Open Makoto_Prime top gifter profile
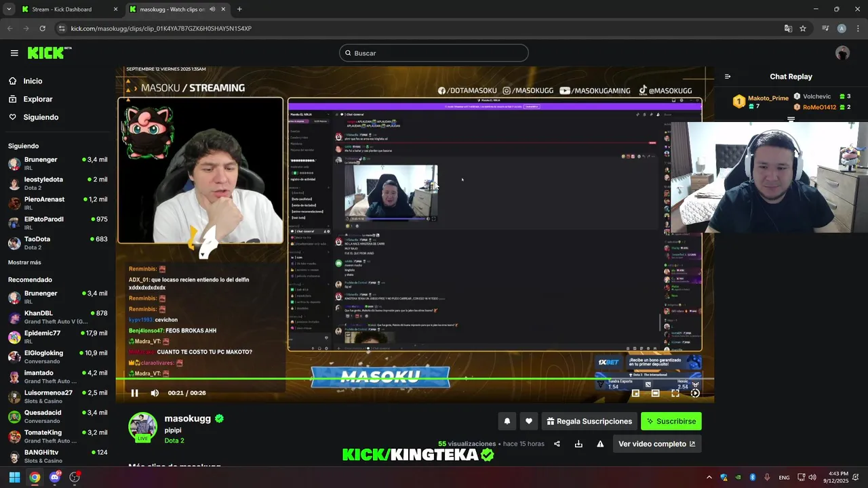The width and height of the screenshot is (868, 488). [768, 98]
